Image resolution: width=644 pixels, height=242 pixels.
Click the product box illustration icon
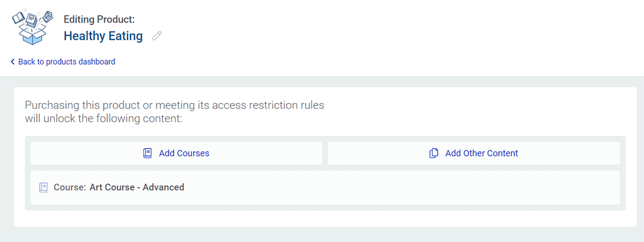point(33,26)
